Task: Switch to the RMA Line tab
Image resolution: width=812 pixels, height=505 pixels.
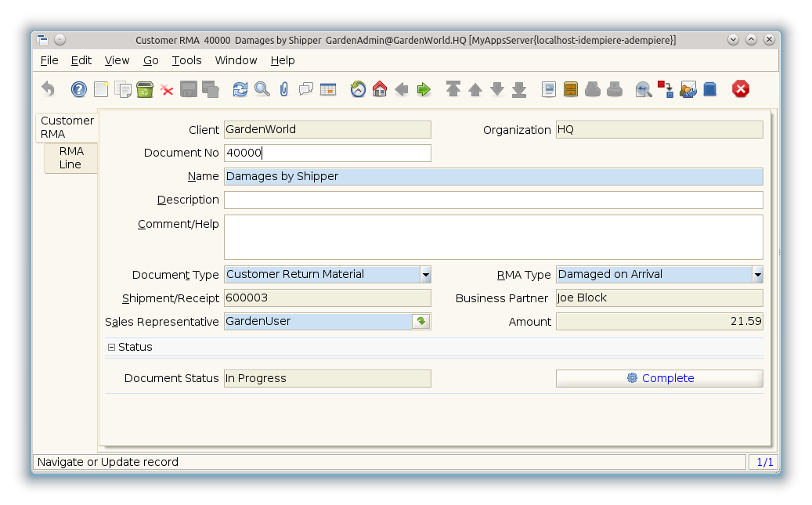Action: pos(70,158)
